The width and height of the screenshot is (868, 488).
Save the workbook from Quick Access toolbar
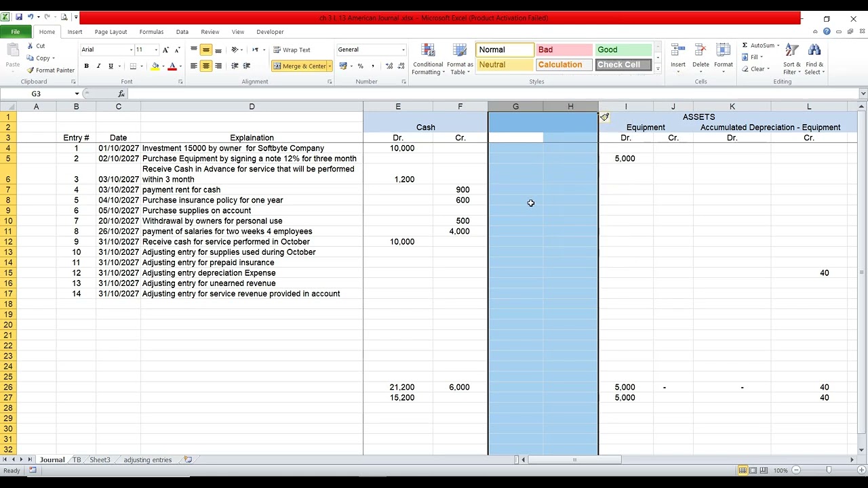19,18
